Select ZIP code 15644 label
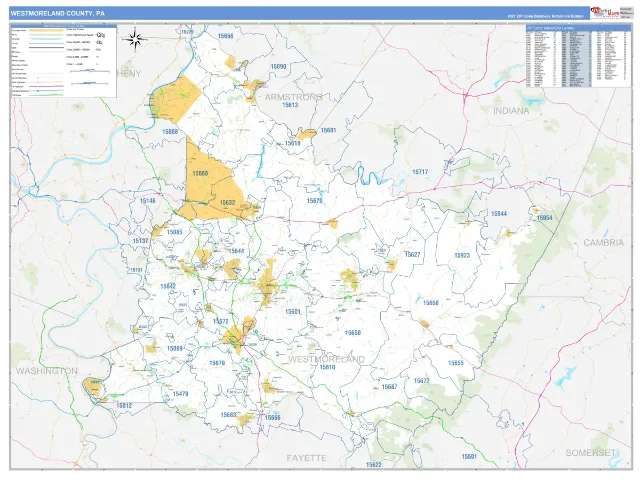640x480 pixels. (236, 251)
